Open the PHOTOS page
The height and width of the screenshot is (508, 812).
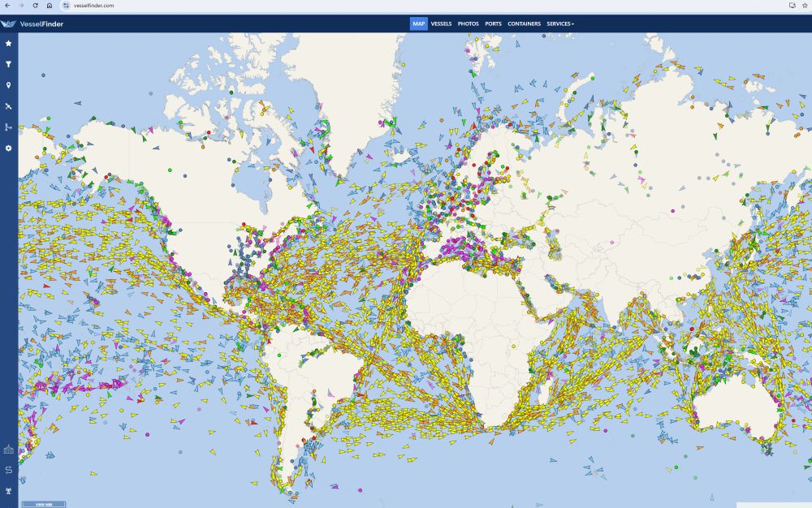tap(469, 24)
